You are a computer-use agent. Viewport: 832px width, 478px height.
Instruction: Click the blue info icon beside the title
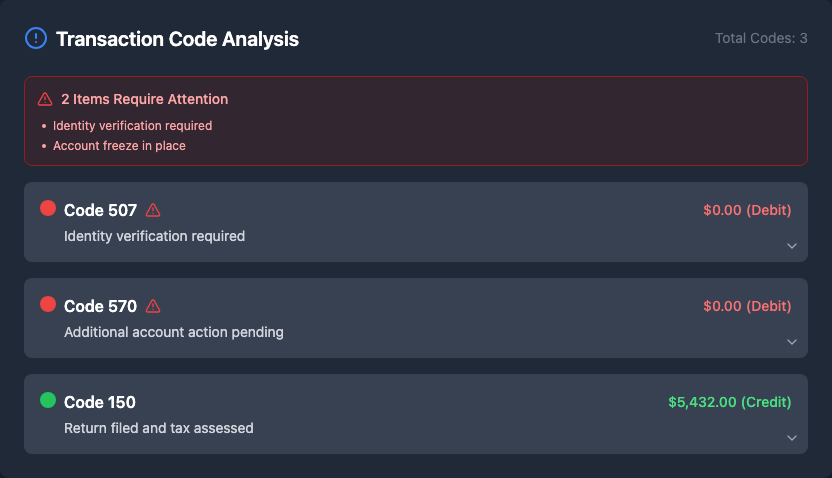[35, 39]
